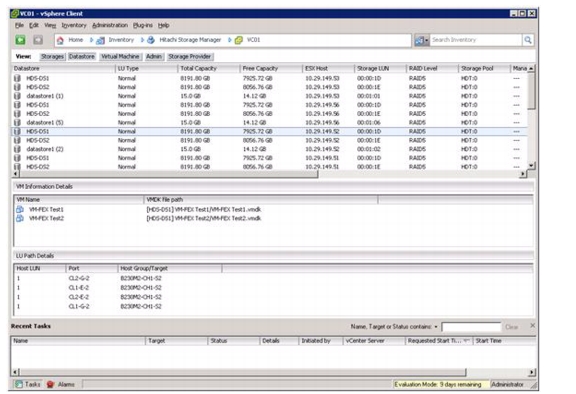Click datastore icon of datastore1 (2) row
The height and width of the screenshot is (394, 576).
coord(17,149)
